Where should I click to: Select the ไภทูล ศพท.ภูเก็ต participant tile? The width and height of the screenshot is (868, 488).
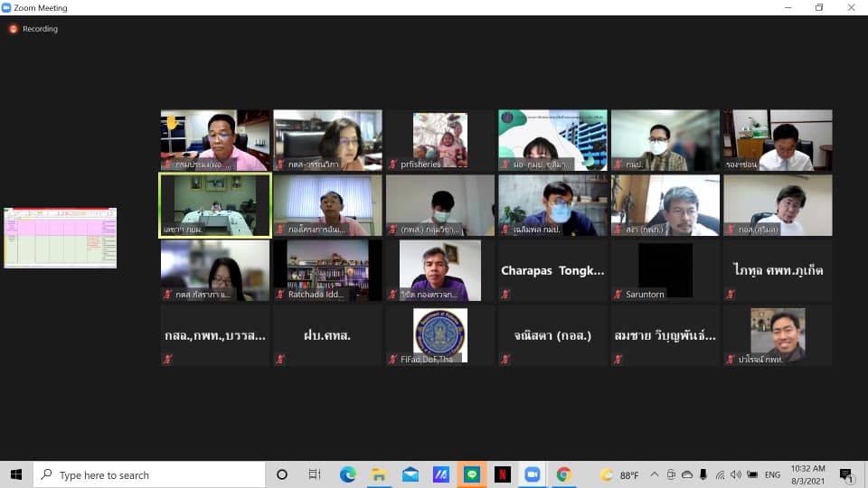coord(778,270)
